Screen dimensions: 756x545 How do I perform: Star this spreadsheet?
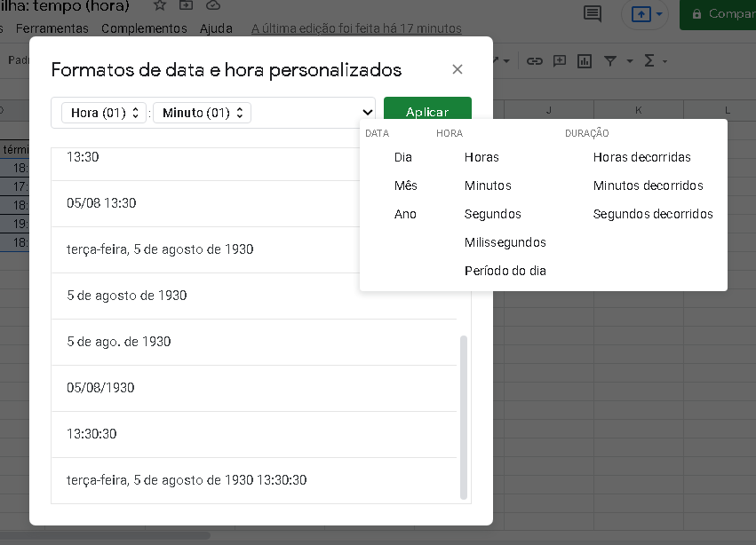coord(160,6)
